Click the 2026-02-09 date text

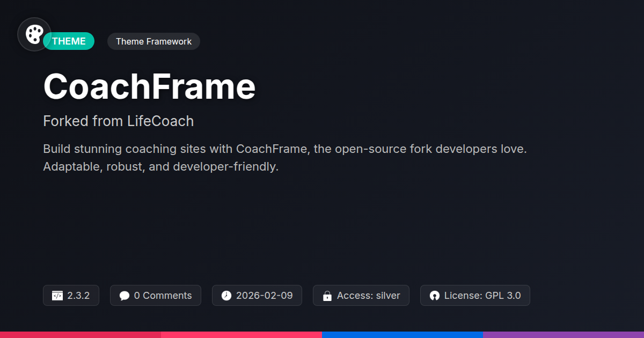click(x=264, y=296)
